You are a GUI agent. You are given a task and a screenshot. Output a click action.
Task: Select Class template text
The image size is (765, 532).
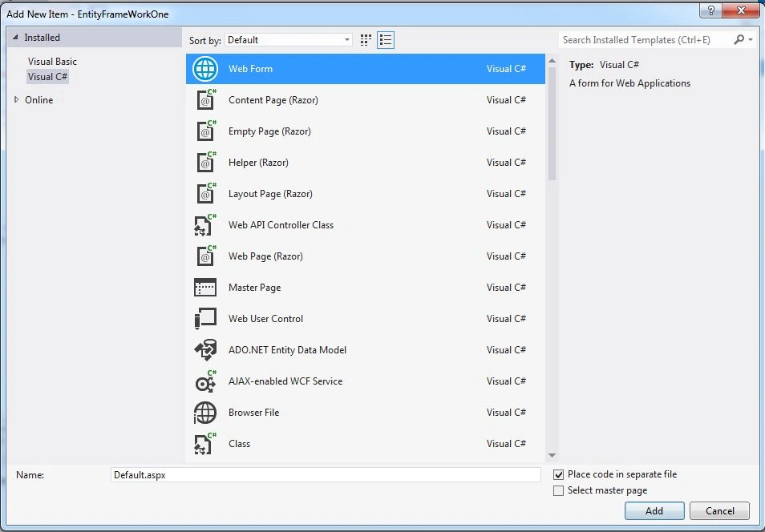239,444
